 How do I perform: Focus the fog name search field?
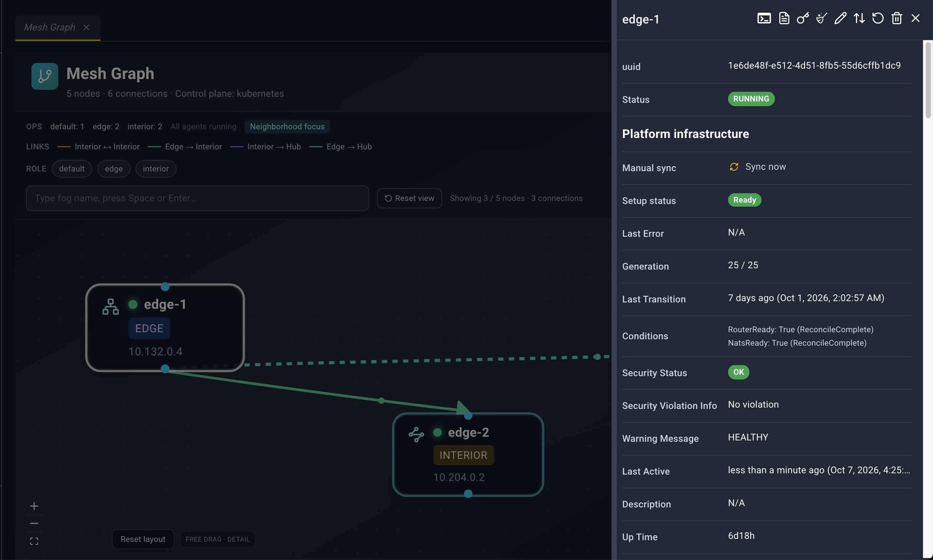coord(197,198)
